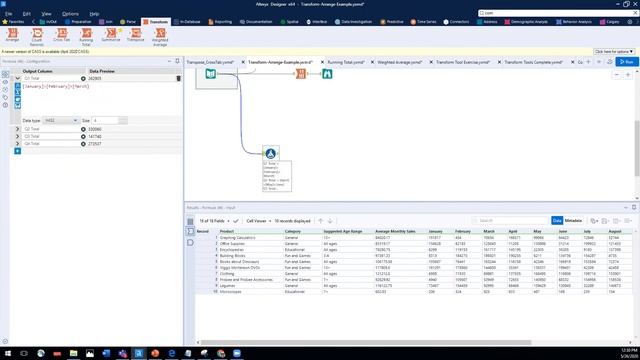The image size is (640, 360).
Task: Open the table view icon in Results
Action: click(x=190, y=221)
